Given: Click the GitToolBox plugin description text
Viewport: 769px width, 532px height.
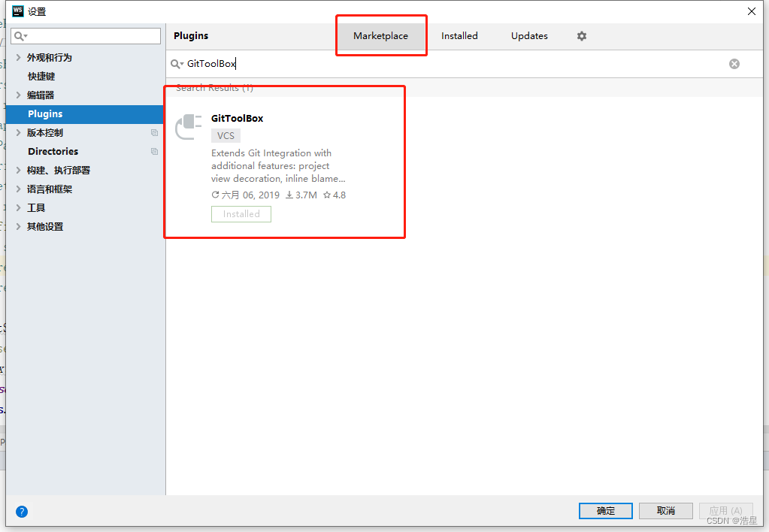Looking at the screenshot, I should [278, 166].
